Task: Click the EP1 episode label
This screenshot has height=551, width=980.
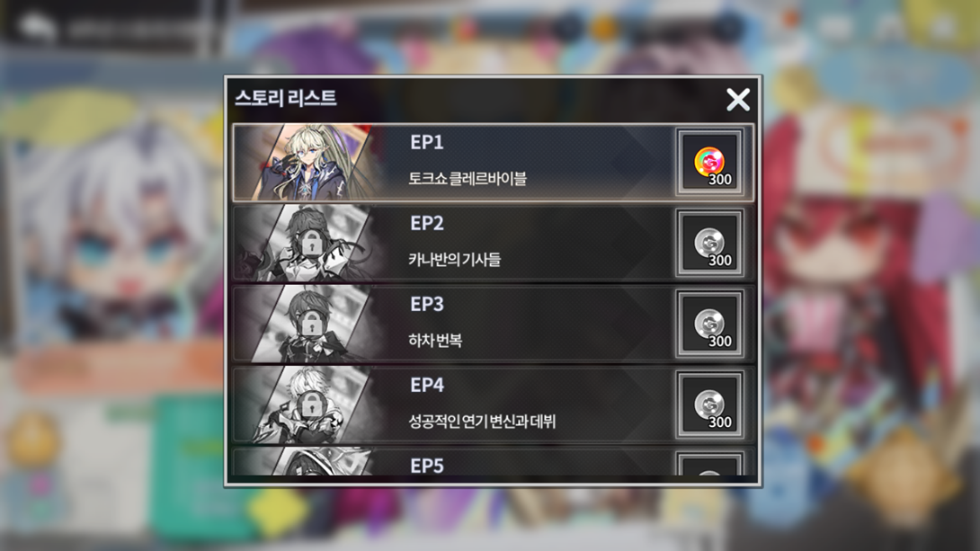Action: 427,142
